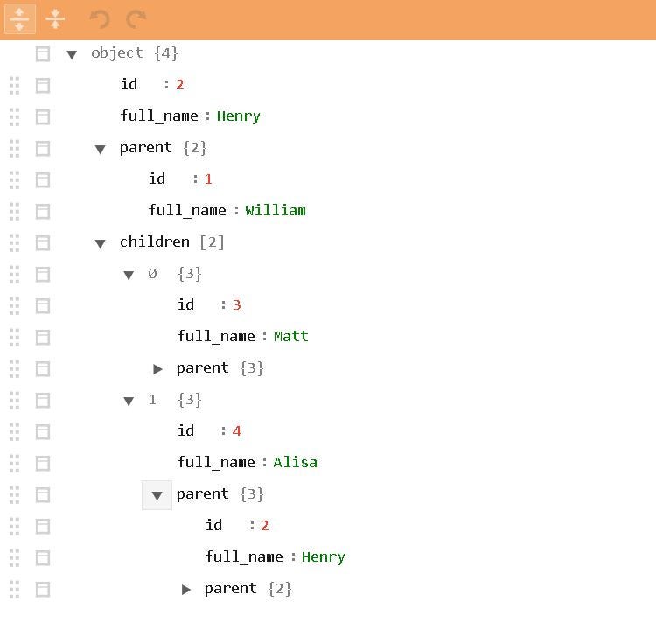Image resolution: width=656 pixels, height=644 pixels.
Task: Open context menu icon for parent {3} under Alisa
Action: (43, 495)
